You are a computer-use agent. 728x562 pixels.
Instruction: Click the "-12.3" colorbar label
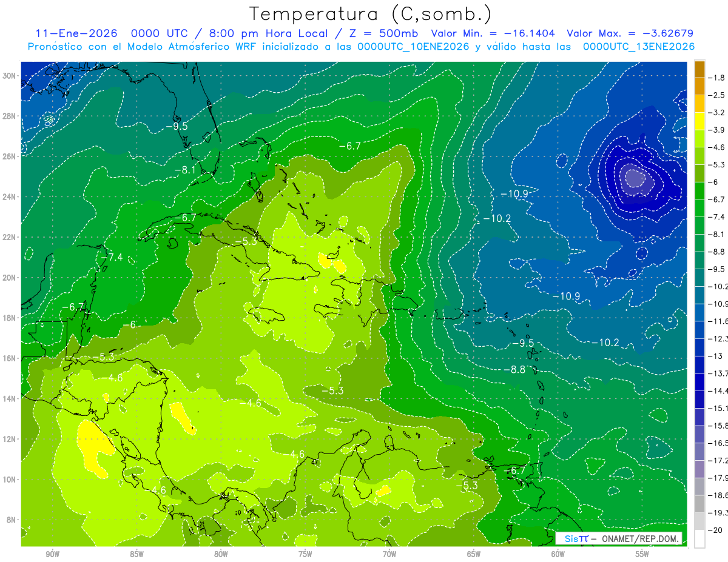click(718, 338)
